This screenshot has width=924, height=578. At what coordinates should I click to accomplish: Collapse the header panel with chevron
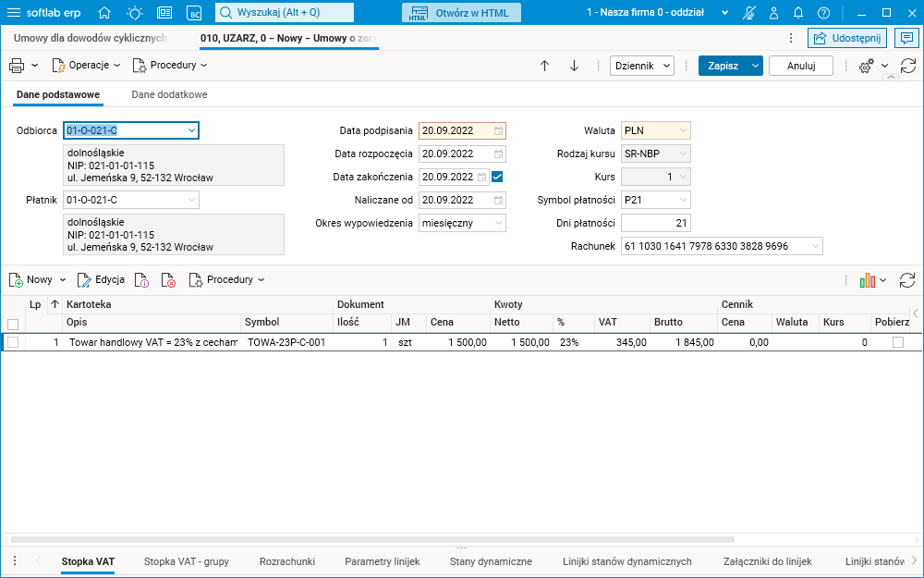[x=891, y=78]
